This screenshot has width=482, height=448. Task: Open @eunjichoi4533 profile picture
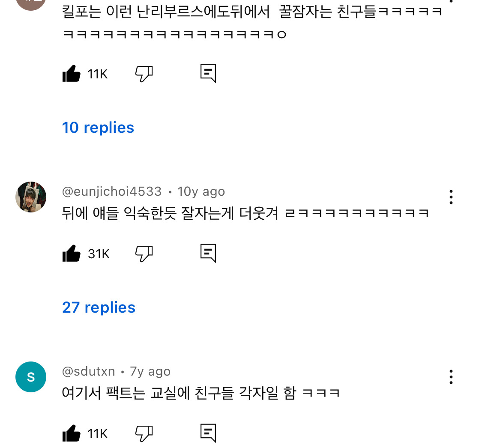[x=31, y=197]
